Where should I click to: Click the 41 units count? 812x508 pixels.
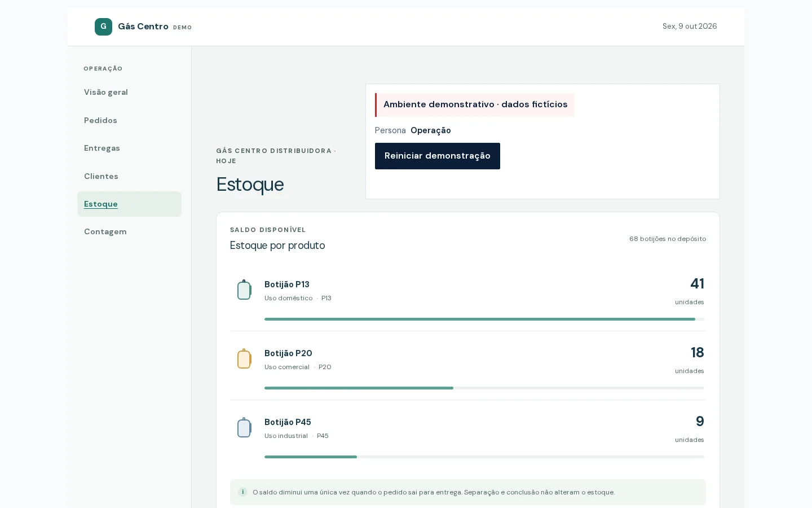tap(697, 283)
